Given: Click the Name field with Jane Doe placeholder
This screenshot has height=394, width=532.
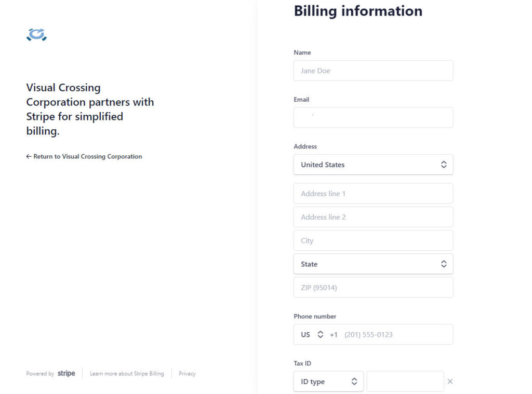Looking at the screenshot, I should (x=373, y=71).
